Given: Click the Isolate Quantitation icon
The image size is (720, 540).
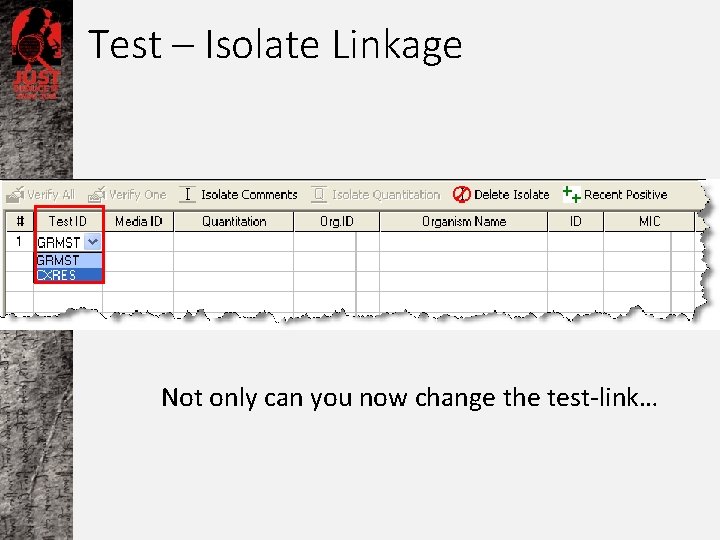Looking at the screenshot, I should [x=319, y=194].
